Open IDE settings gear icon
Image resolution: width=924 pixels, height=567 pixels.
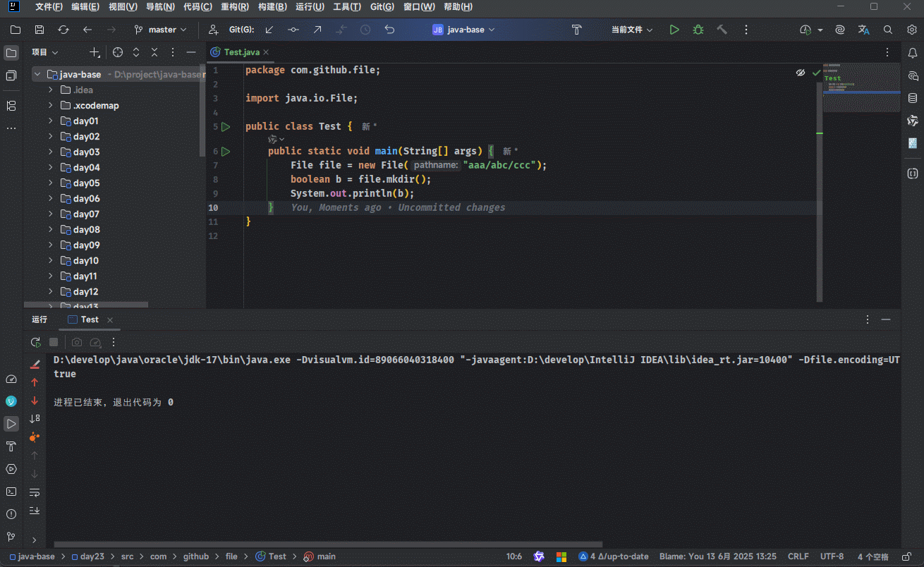coord(912,30)
